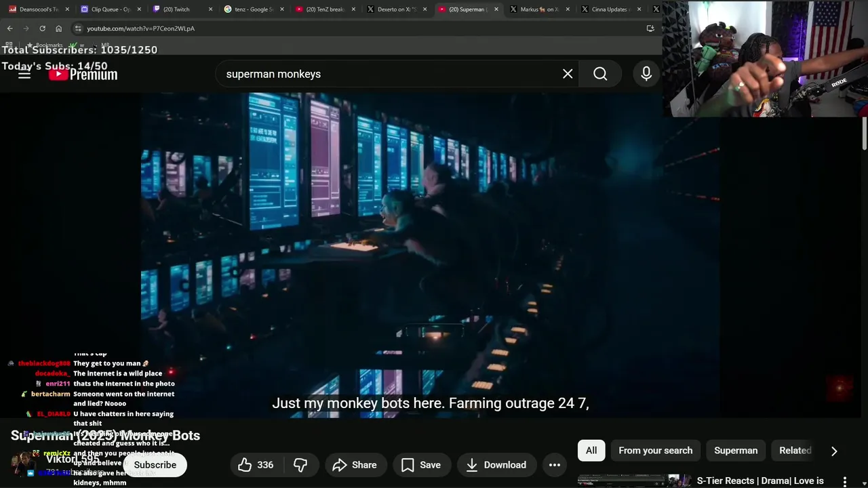This screenshot has height=488, width=868.
Task: Open more actions three-dot menu
Action: [555, 465]
